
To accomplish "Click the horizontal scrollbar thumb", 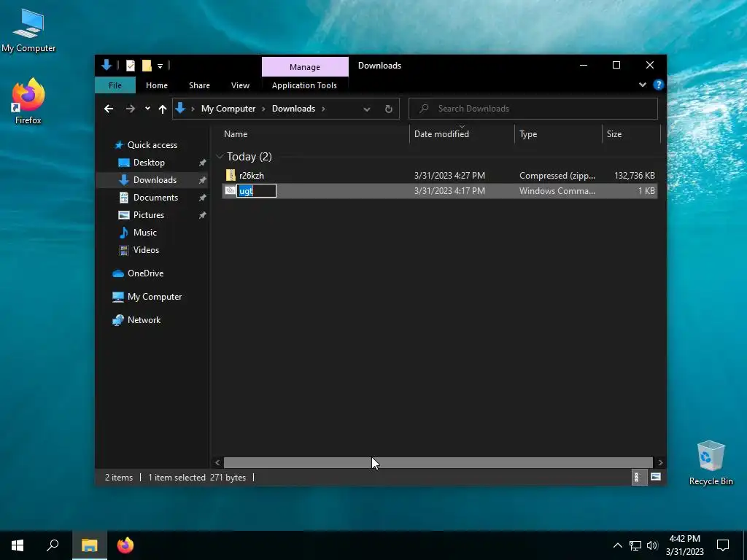I will click(x=438, y=462).
